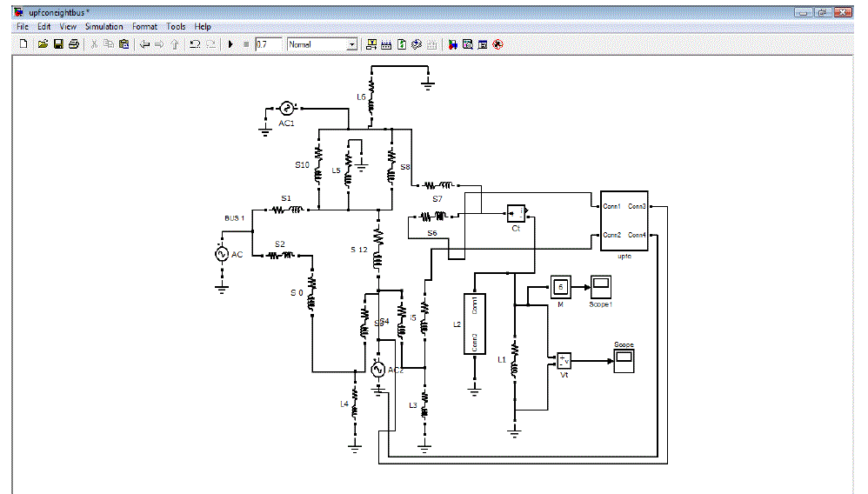868x494 pixels.
Task: Select the Scope1 block
Action: click(602, 285)
